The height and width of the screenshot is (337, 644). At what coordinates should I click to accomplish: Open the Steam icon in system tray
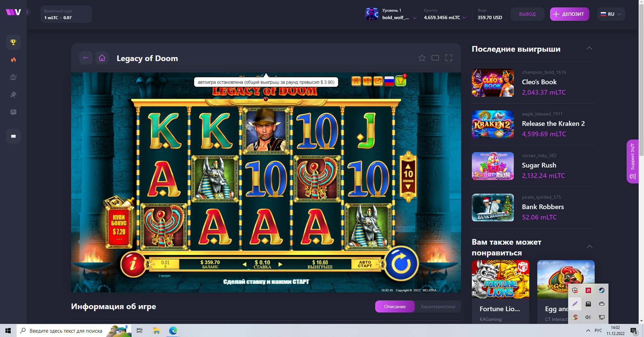[601, 290]
